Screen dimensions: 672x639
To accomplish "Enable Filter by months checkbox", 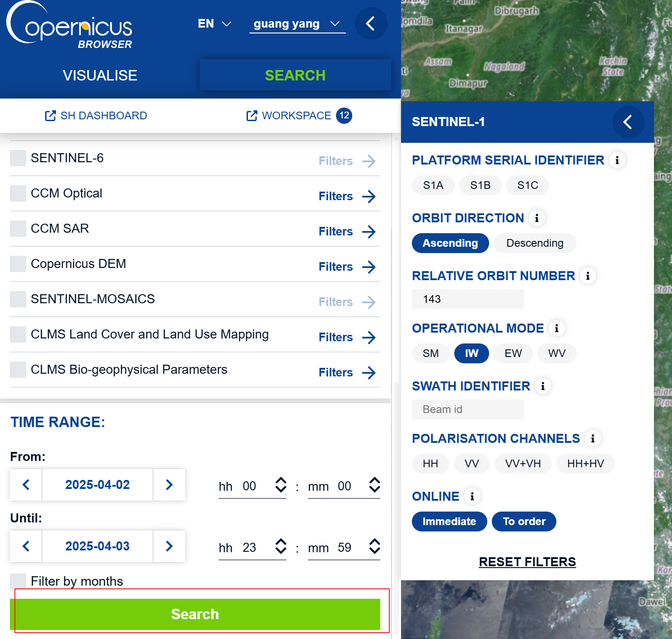I will click(18, 581).
